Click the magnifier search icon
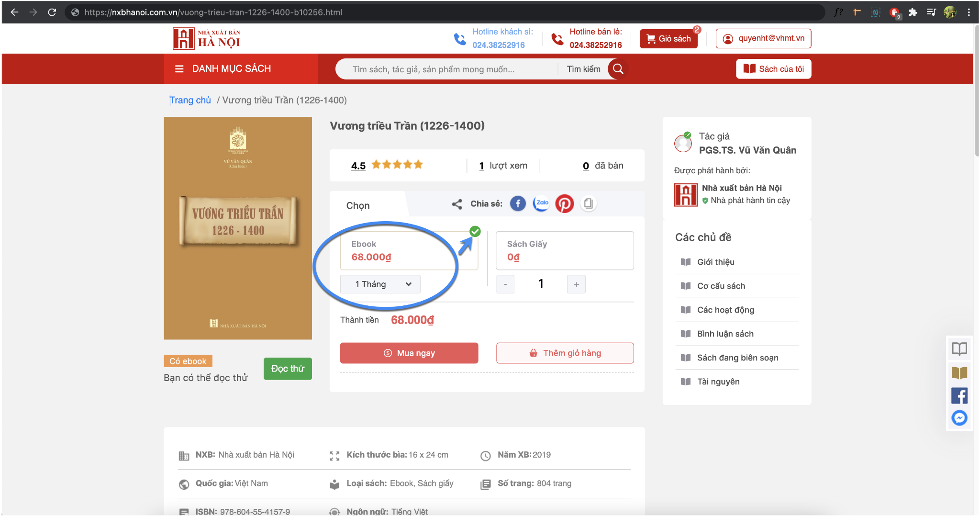This screenshot has width=980, height=517. coord(618,69)
